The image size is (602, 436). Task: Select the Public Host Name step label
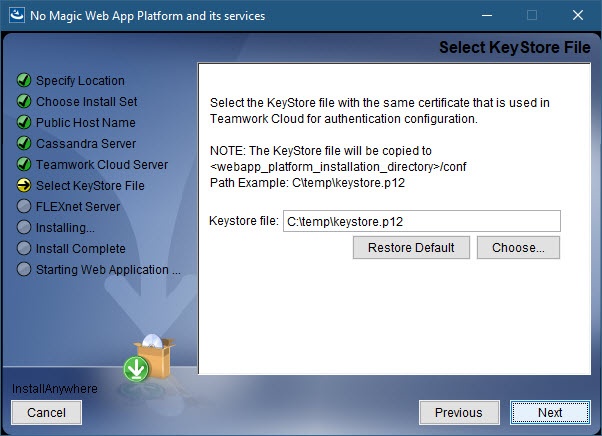click(86, 123)
